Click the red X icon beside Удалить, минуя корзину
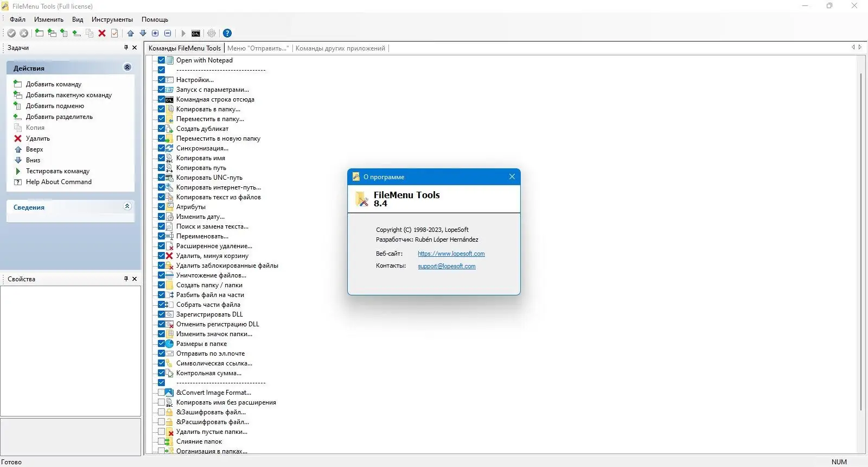 coord(169,256)
